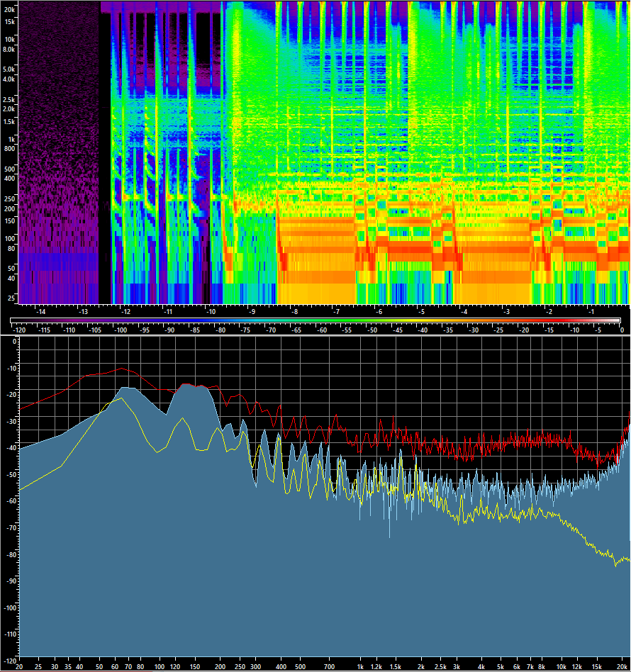Click the -9 mark on the time axis
631x672 pixels.
[252, 312]
